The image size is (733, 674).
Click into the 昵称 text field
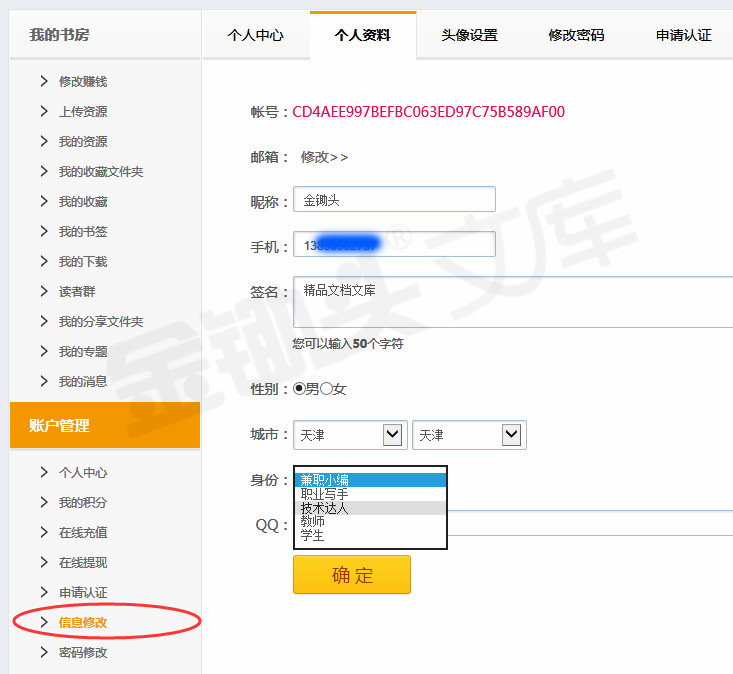click(394, 199)
